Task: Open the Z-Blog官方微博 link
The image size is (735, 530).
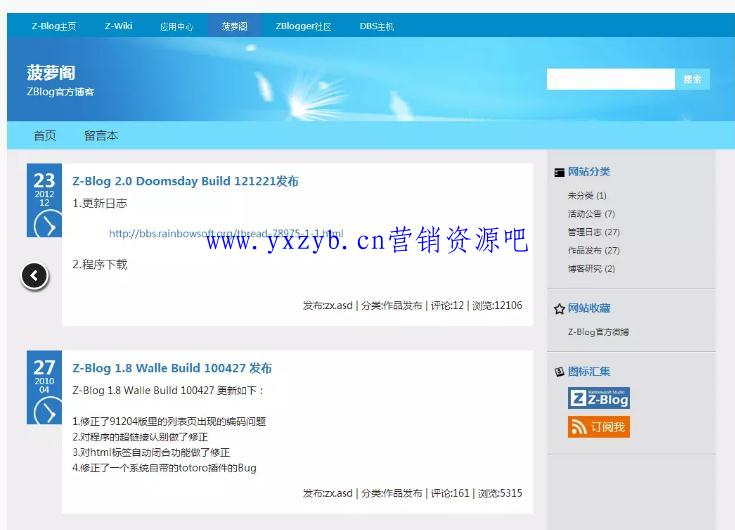Action: pos(598,332)
